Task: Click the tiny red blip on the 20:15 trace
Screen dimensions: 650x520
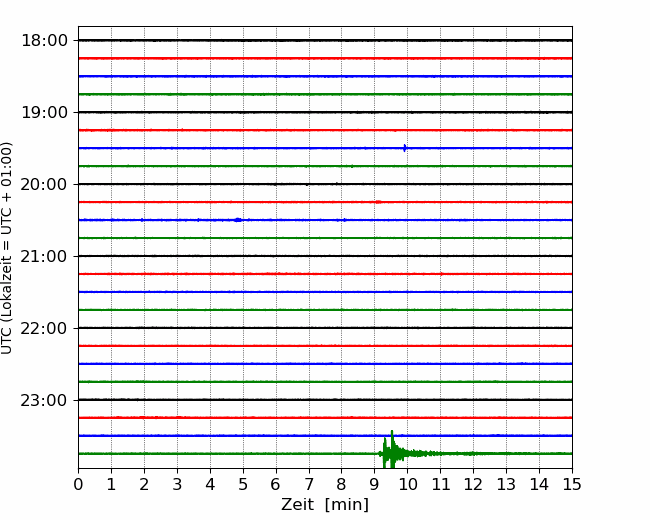Action: [377, 201]
